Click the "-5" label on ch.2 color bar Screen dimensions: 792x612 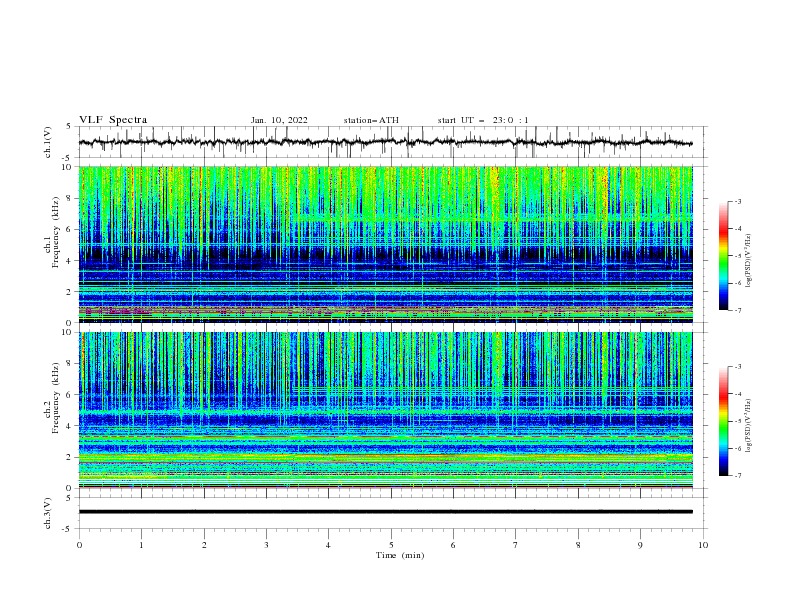[x=738, y=421]
